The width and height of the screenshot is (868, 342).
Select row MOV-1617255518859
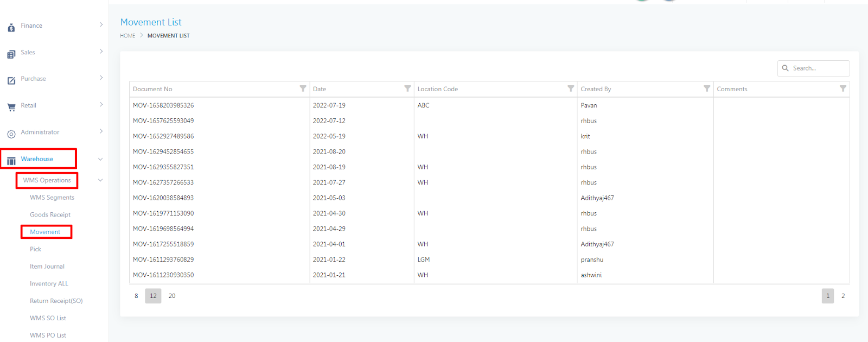[489, 244]
